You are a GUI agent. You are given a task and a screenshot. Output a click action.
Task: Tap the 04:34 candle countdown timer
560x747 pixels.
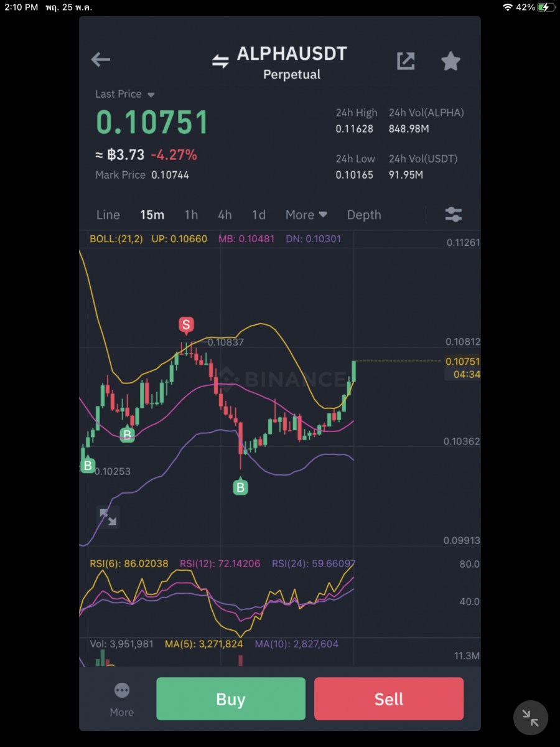click(x=467, y=374)
